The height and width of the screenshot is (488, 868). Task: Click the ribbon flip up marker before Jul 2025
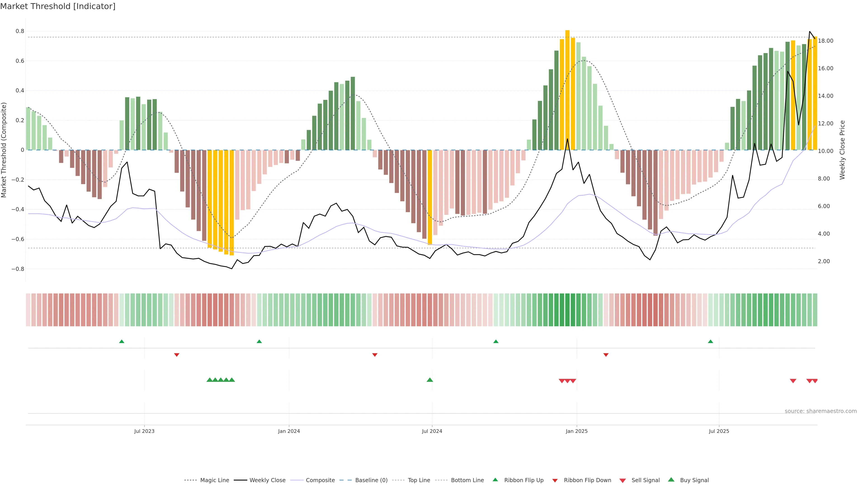(711, 342)
